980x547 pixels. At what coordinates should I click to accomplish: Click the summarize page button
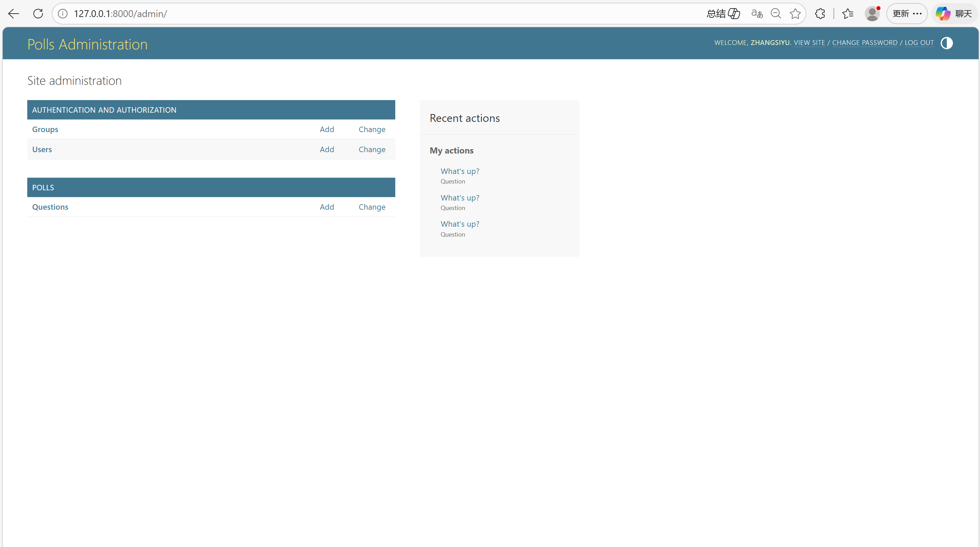(723, 14)
